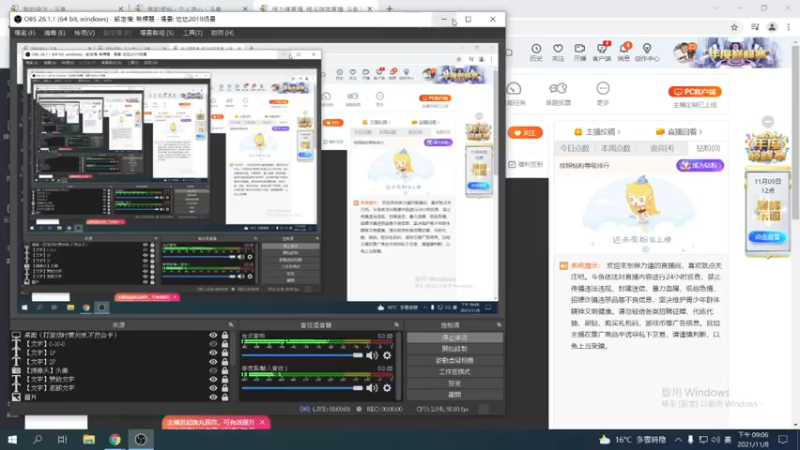Adjust the 桌面音效 volume slider
The image size is (800, 450).
(302, 355)
